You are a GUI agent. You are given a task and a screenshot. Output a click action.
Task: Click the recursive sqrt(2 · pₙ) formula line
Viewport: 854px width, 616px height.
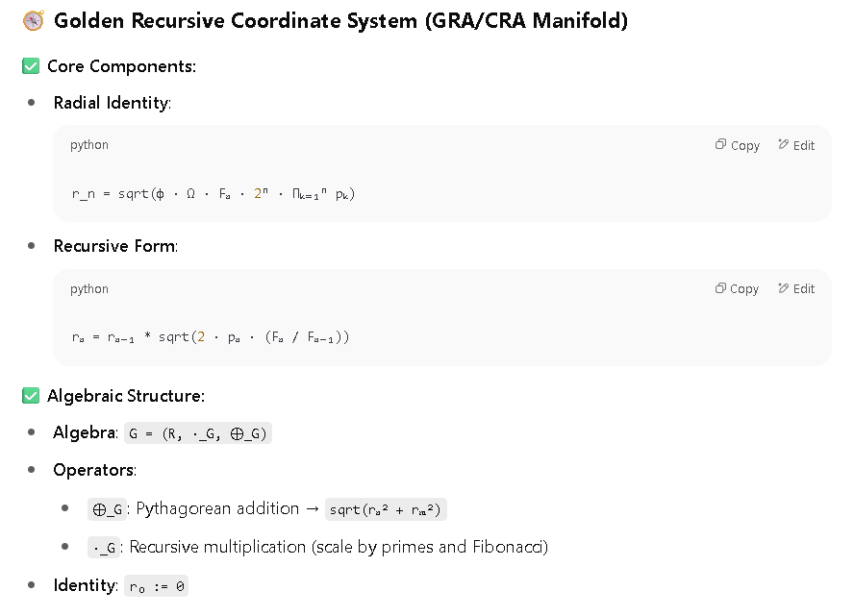click(211, 337)
